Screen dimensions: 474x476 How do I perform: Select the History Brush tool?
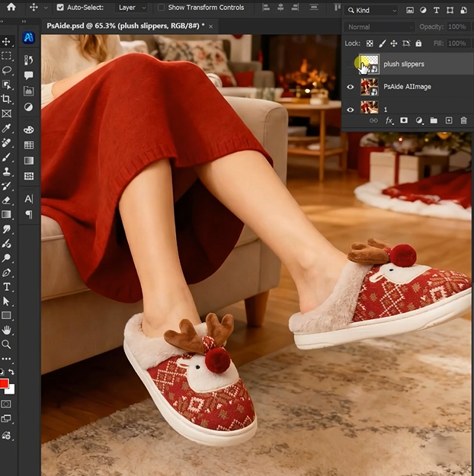tap(6, 186)
